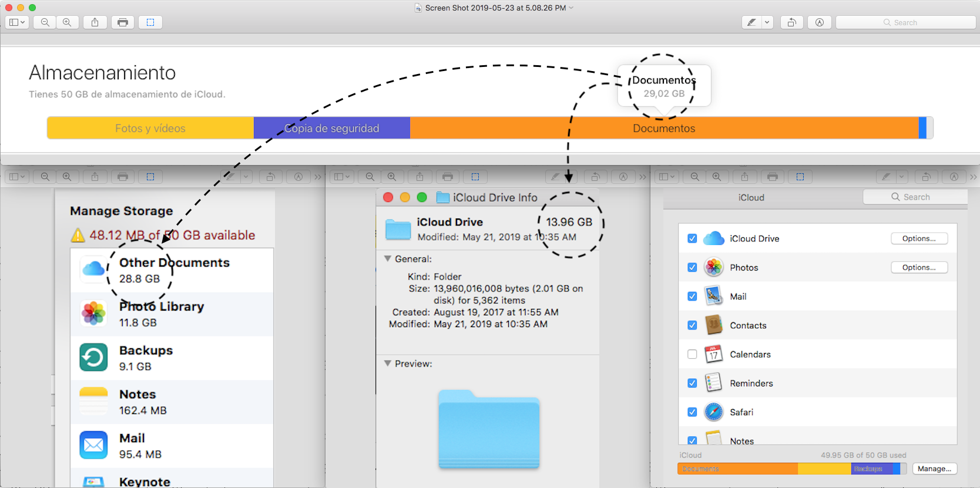Pick selection tool in iCloud Drive Info window toolbar
This screenshot has width=980, height=488.
coord(475,177)
